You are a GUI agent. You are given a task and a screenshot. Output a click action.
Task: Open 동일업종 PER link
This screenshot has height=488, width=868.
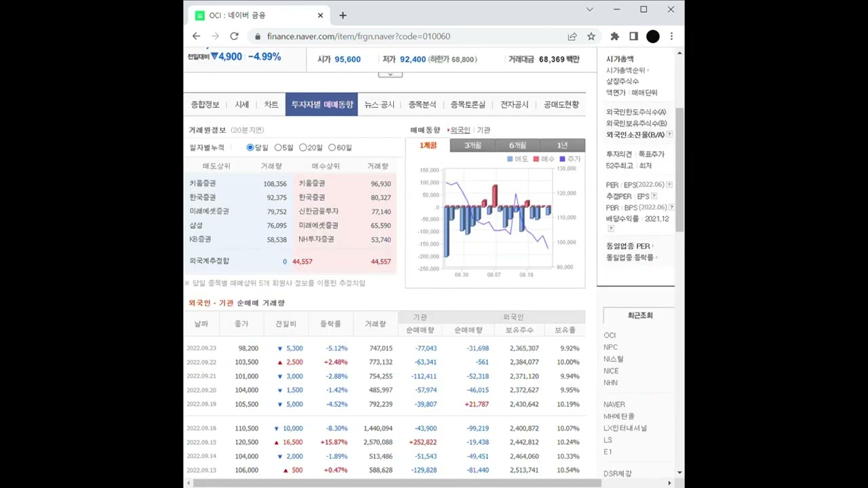[x=629, y=246]
